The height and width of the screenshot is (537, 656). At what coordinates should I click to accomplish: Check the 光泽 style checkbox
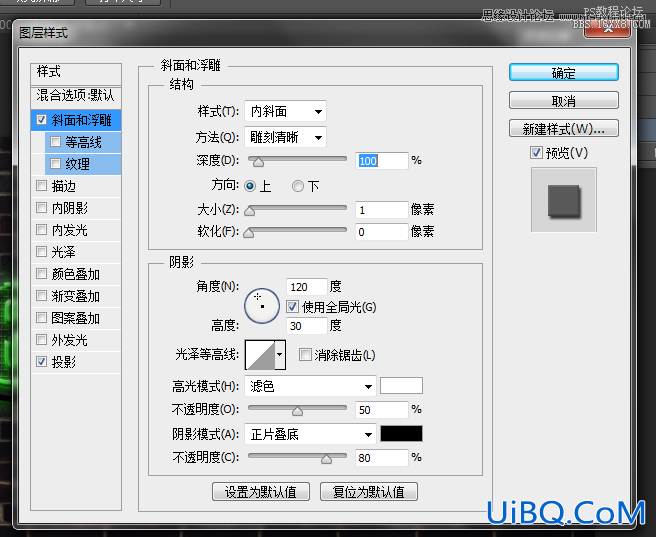(x=41, y=251)
